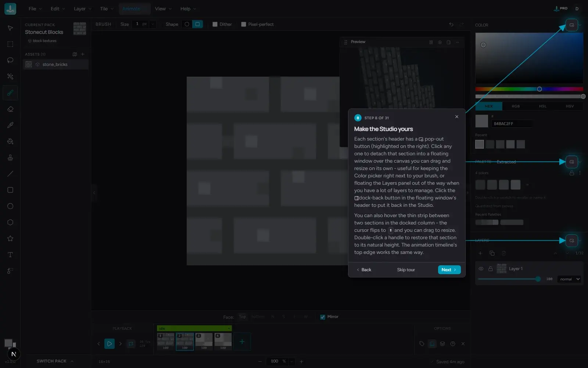Click the tag icon in Options

(422, 344)
